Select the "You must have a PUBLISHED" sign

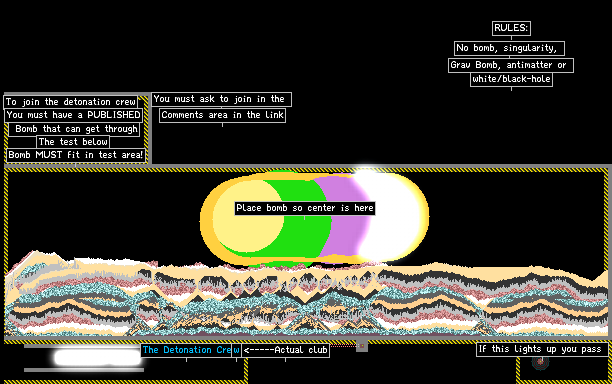[73, 115]
